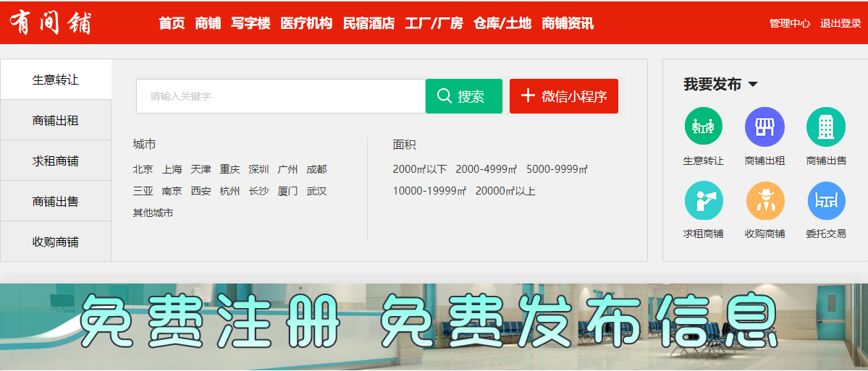The height and width of the screenshot is (371, 868).
Task: Open the 微信小程序 red button
Action: [x=563, y=96]
